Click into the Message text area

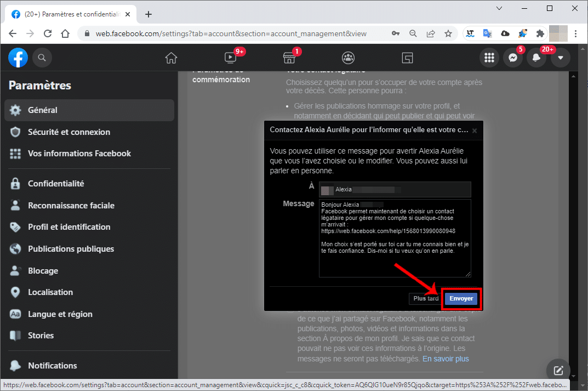tap(395, 239)
